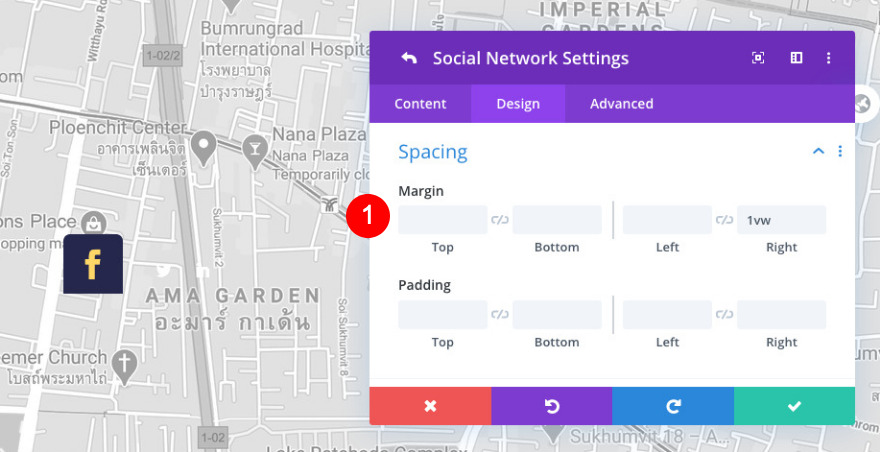This screenshot has width=880, height=452.
Task: Click the red discard changes button
Action: (430, 405)
